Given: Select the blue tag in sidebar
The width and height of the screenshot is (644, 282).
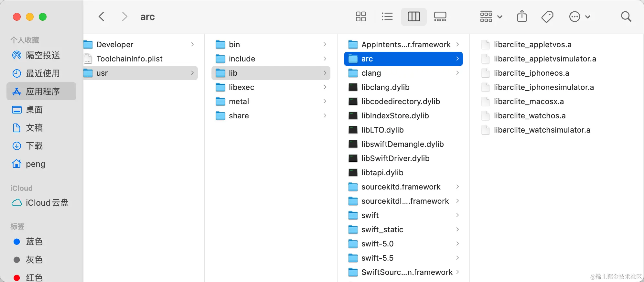Looking at the screenshot, I should (x=34, y=242).
